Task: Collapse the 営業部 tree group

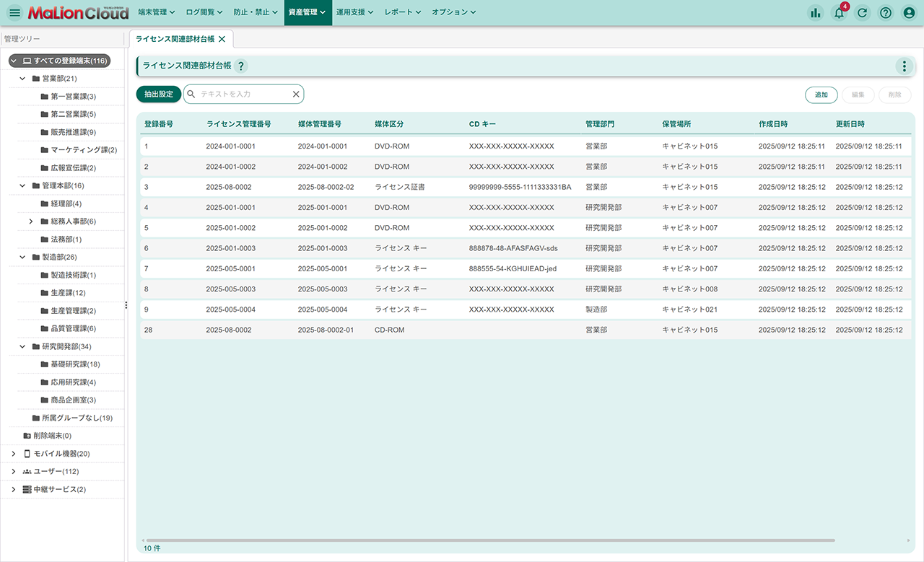Action: tap(22, 79)
